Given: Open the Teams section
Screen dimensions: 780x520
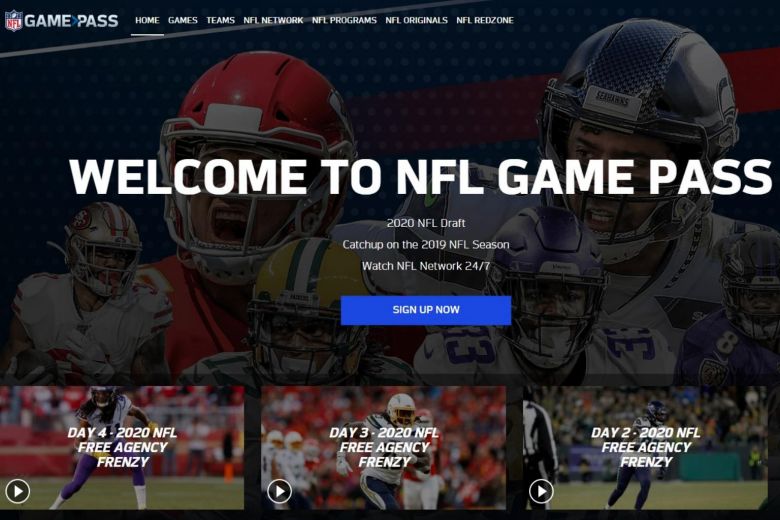Looking at the screenshot, I should tap(220, 20).
